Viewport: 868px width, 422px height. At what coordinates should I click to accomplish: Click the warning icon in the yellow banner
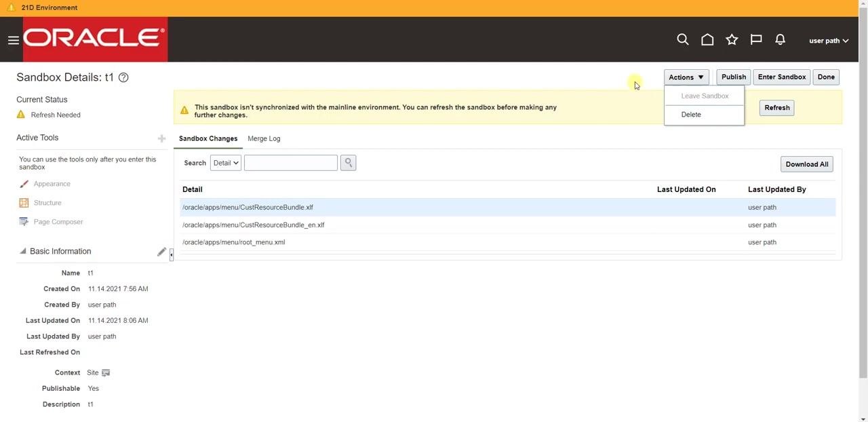(184, 111)
